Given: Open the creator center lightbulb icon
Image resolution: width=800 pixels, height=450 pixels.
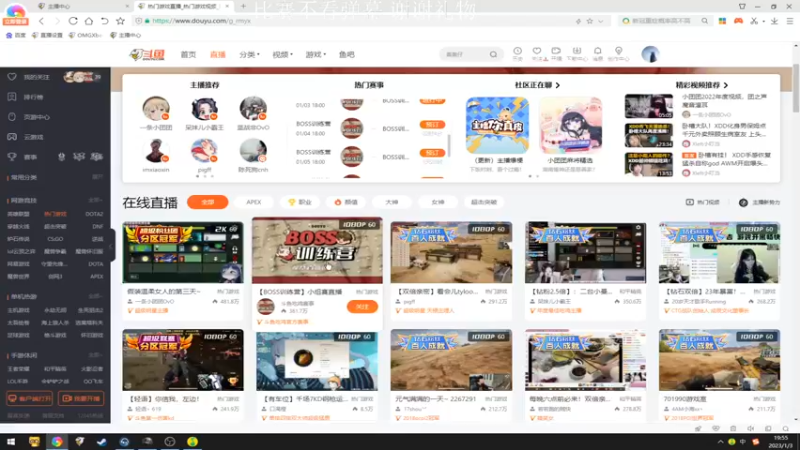Looking at the screenshot, I should (618, 54).
